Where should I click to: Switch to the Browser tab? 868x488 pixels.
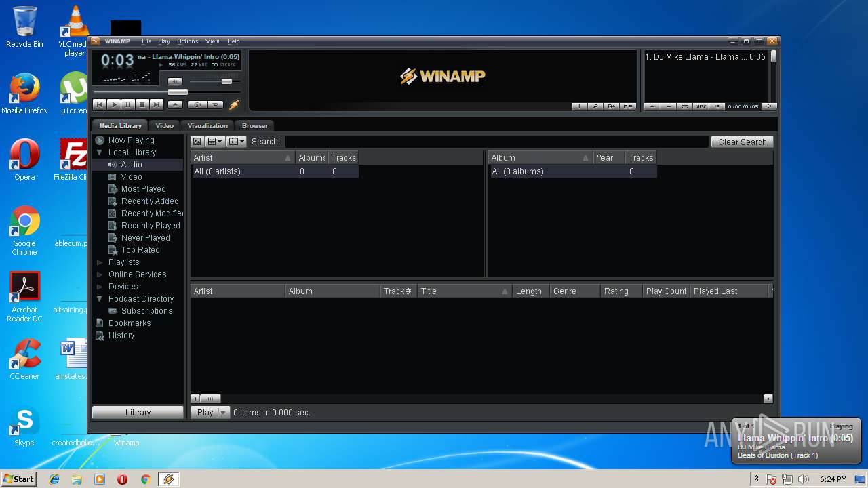pyautogui.click(x=255, y=125)
